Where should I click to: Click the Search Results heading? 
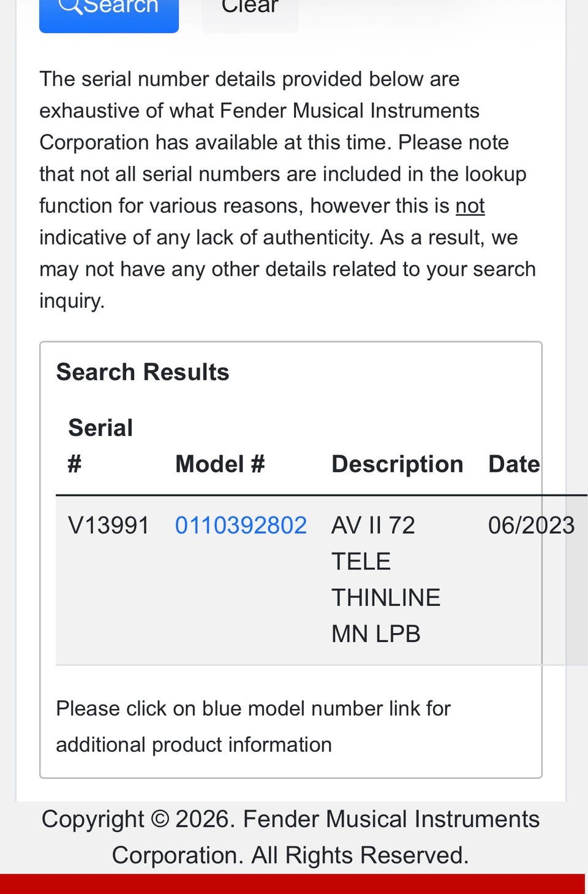coord(143,372)
